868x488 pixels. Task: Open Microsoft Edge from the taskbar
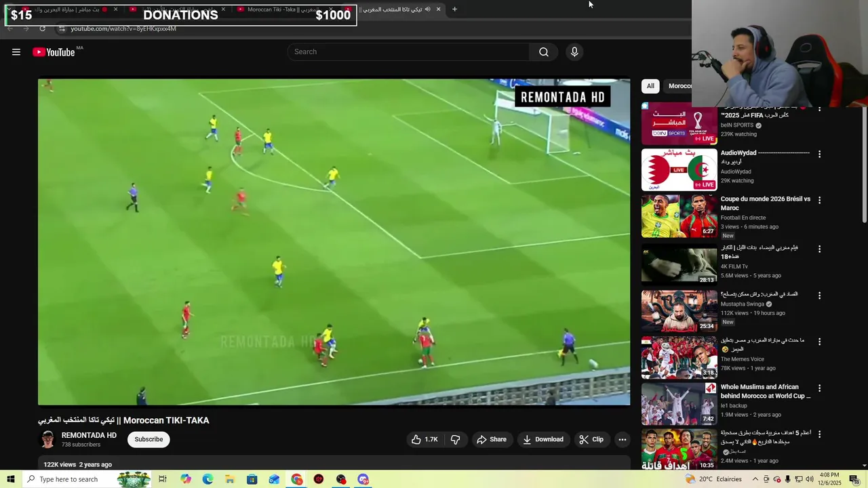pos(208,479)
